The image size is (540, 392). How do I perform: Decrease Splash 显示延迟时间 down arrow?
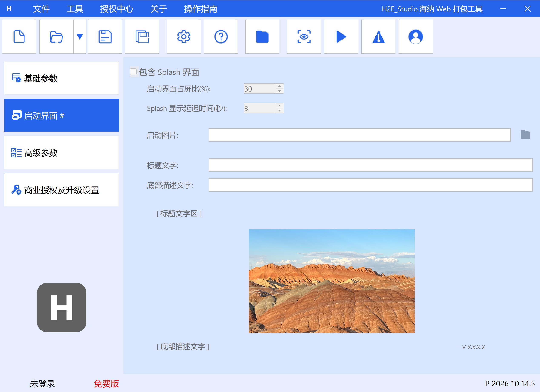(x=279, y=110)
